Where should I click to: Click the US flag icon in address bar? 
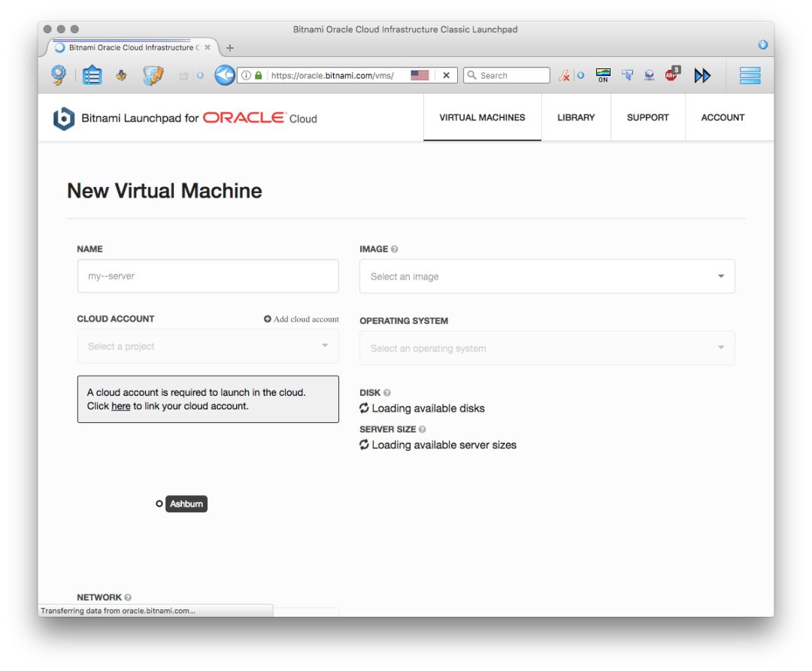(x=420, y=76)
